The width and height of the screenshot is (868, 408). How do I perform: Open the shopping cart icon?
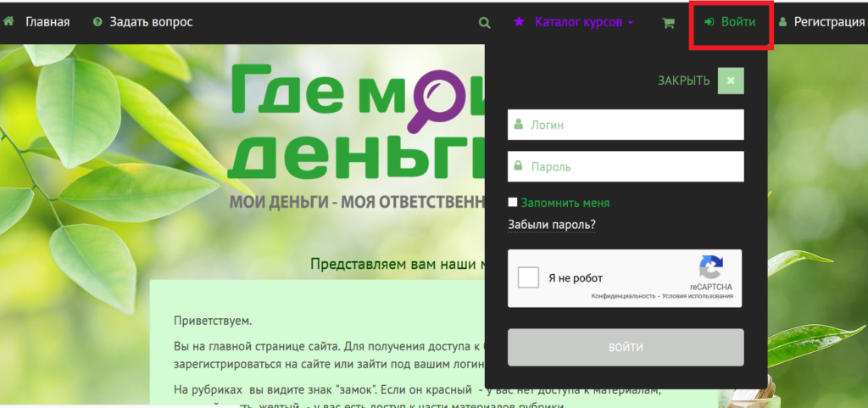pos(669,23)
